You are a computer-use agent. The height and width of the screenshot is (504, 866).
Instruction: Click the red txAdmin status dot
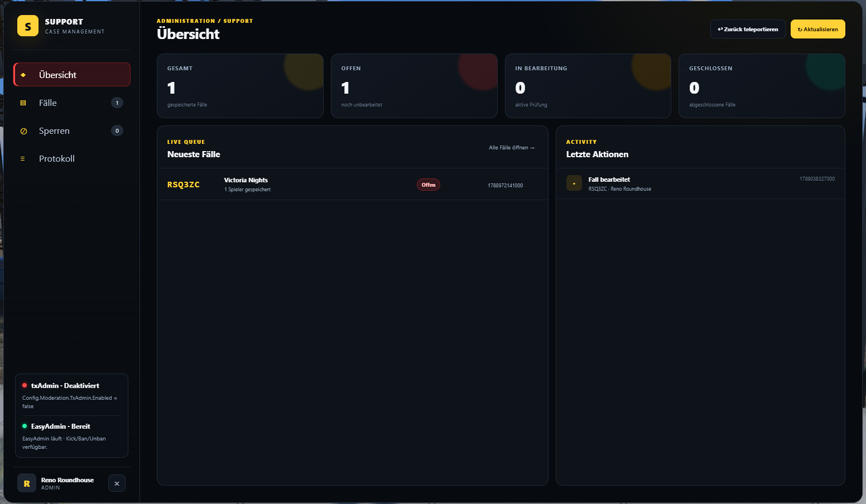coord(25,385)
